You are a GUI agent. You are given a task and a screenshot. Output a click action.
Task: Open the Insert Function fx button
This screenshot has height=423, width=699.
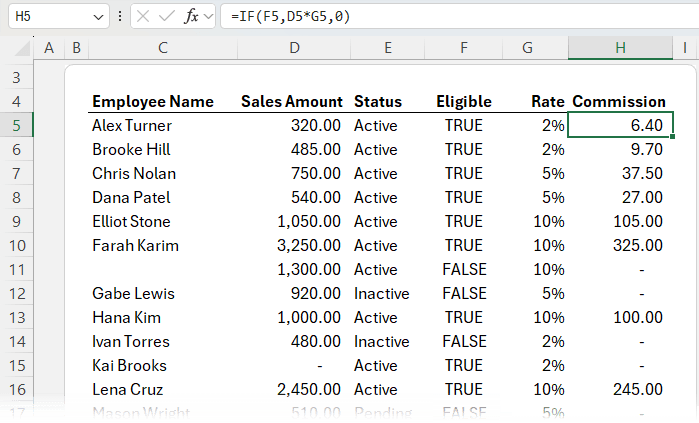(x=191, y=16)
